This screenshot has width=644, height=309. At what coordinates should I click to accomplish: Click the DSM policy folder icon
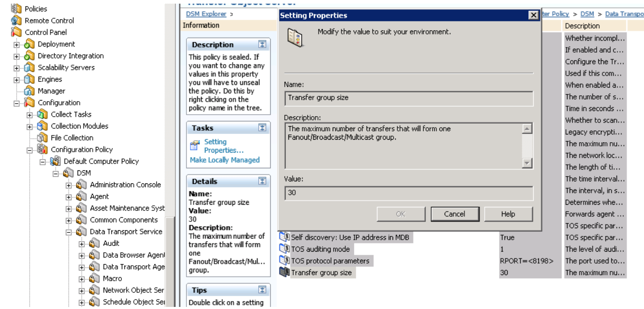(69, 173)
